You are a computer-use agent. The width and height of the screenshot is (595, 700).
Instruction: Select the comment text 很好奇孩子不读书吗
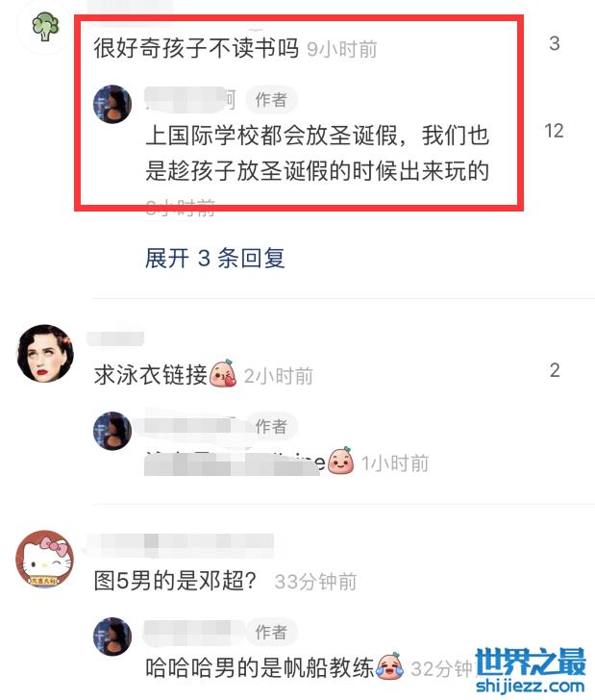coord(196,48)
